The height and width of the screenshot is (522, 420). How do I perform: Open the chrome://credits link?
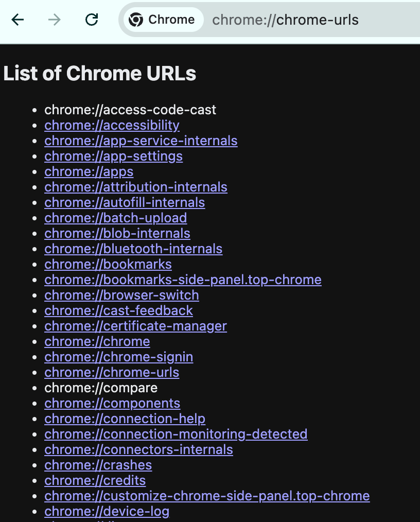pyautogui.click(x=95, y=481)
